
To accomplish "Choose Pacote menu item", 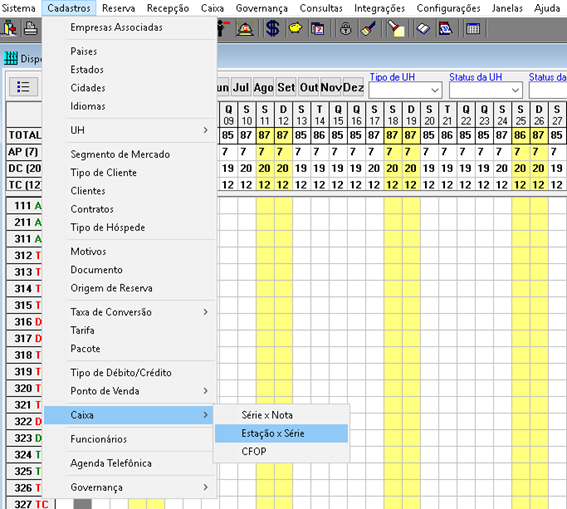I will click(129, 349).
